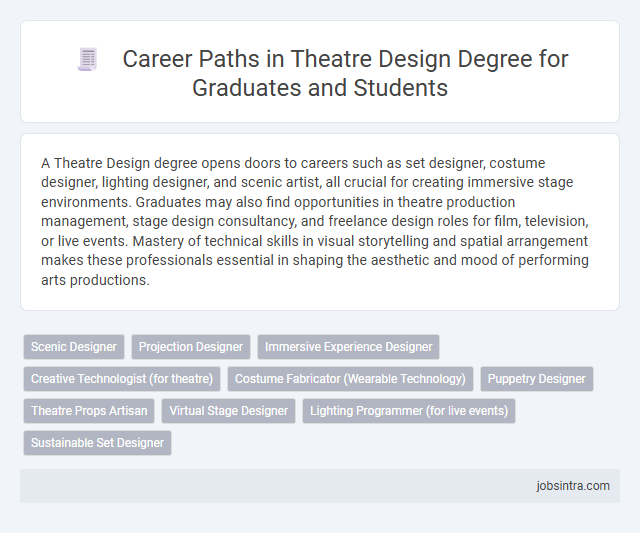
Task: Click Lighting Programmer (for live events) tag
Action: (409, 411)
